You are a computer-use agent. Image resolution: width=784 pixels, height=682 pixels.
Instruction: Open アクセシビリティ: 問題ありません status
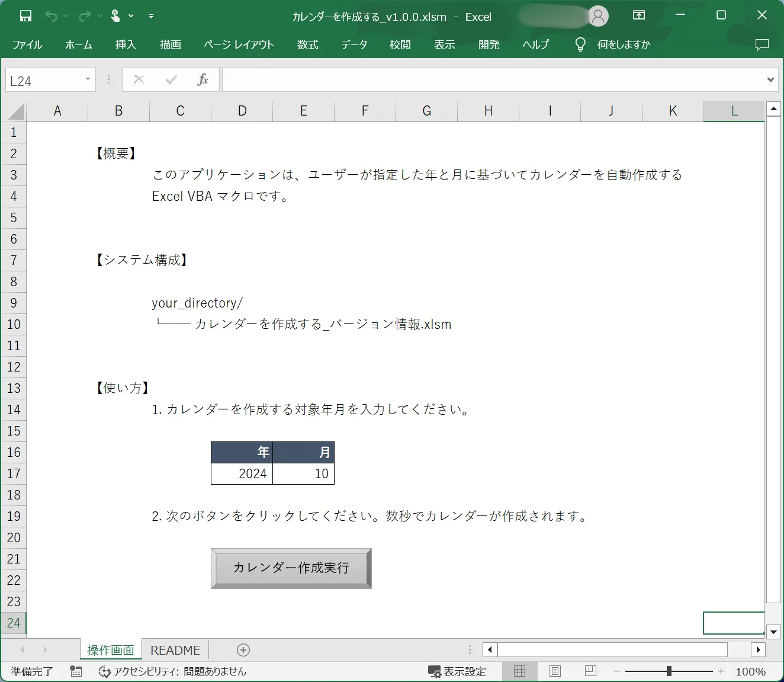click(172, 671)
